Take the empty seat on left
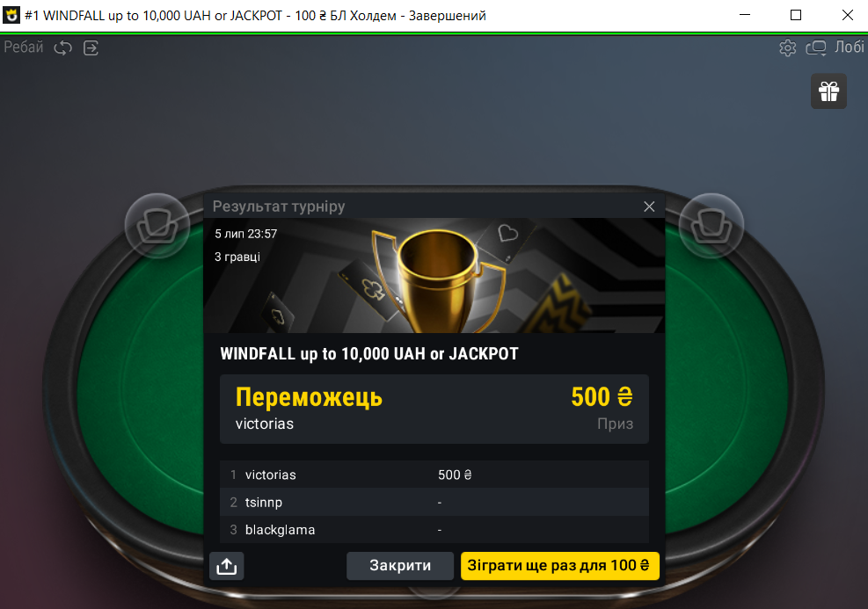Viewport: 868px width, 609px height. 157,226
